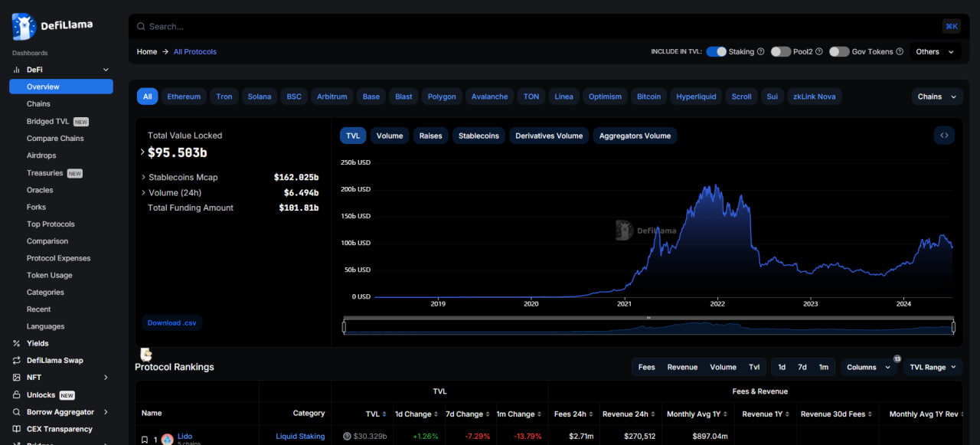
Task: Collapse the DeFi sidebar section
Action: coord(106,70)
